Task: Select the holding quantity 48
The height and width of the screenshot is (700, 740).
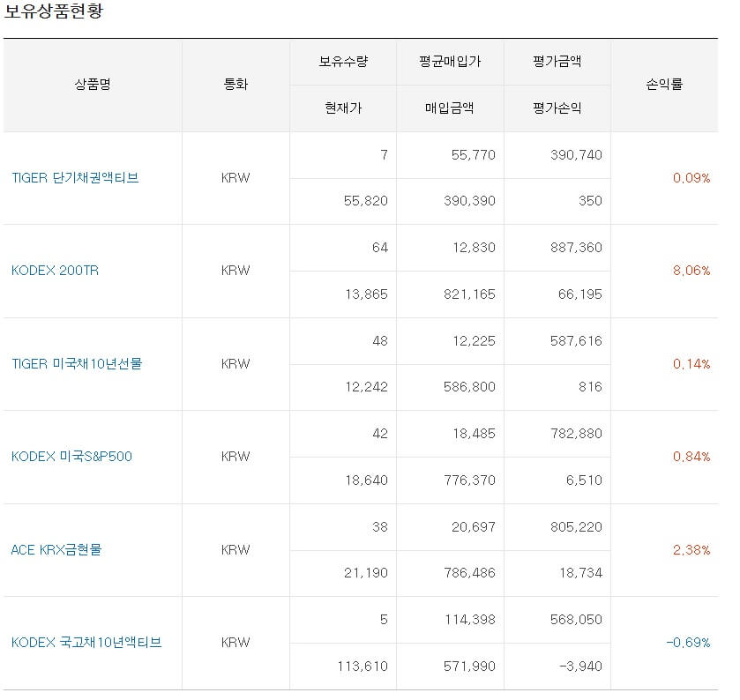Action: [380, 340]
